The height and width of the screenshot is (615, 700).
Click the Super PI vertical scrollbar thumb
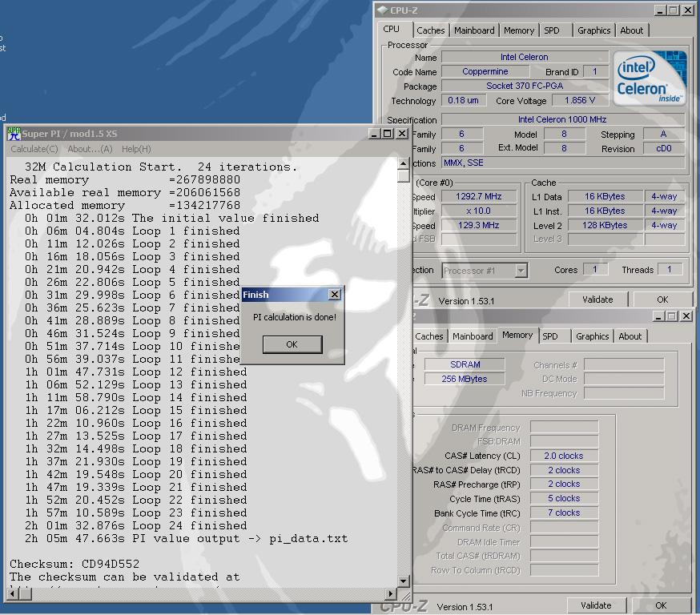pyautogui.click(x=403, y=176)
